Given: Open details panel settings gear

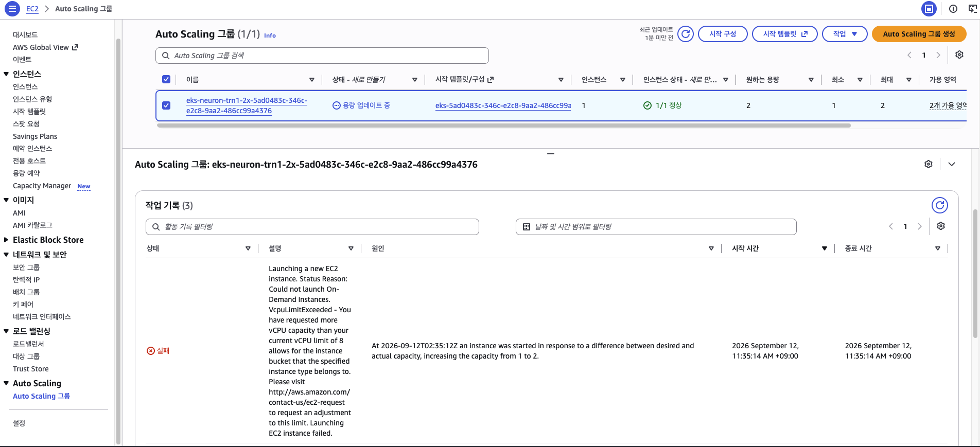Looking at the screenshot, I should (x=929, y=164).
